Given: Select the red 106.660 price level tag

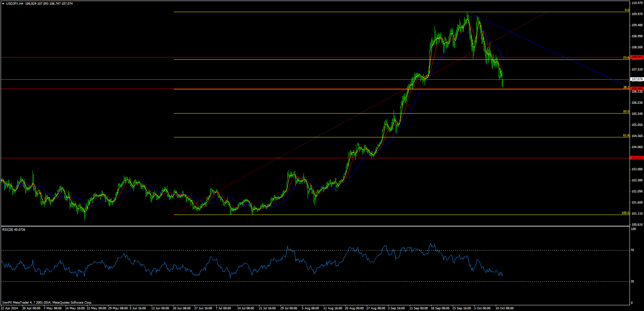Looking at the screenshot, I should tap(637, 89).
